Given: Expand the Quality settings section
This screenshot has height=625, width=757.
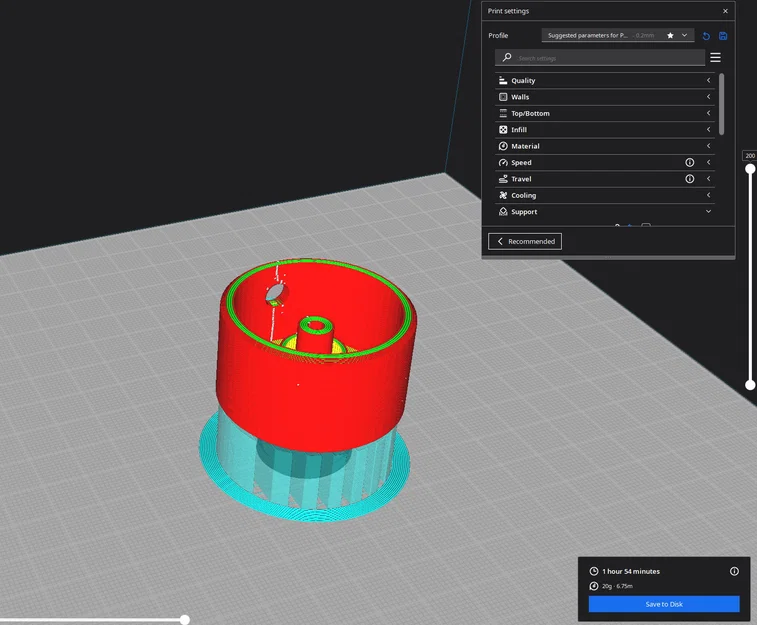Looking at the screenshot, I should (605, 81).
